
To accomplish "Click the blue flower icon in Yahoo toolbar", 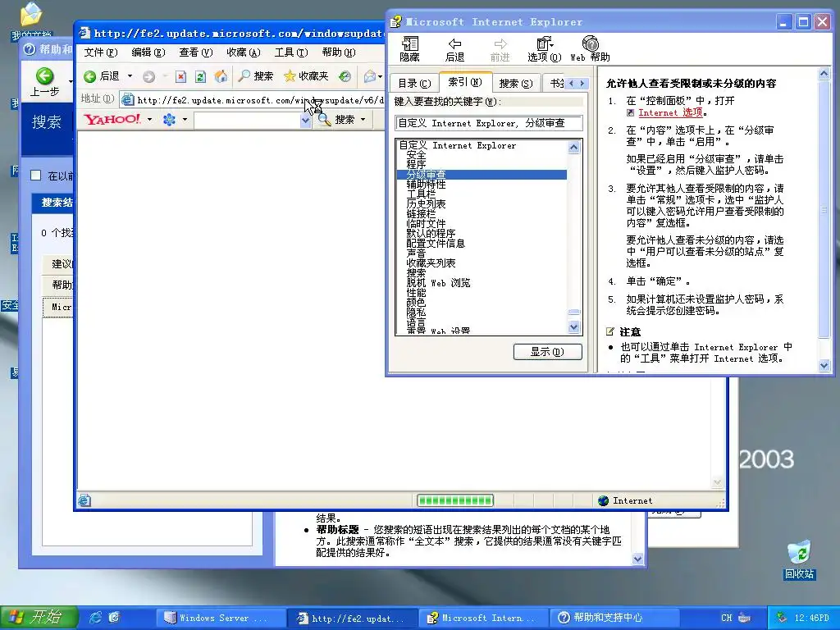I will pos(169,120).
